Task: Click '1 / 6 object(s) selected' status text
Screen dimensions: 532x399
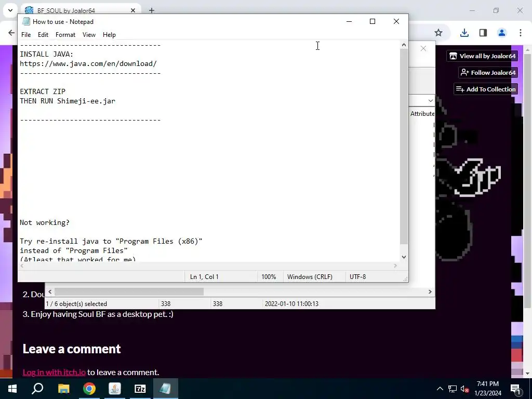Action: point(76,304)
